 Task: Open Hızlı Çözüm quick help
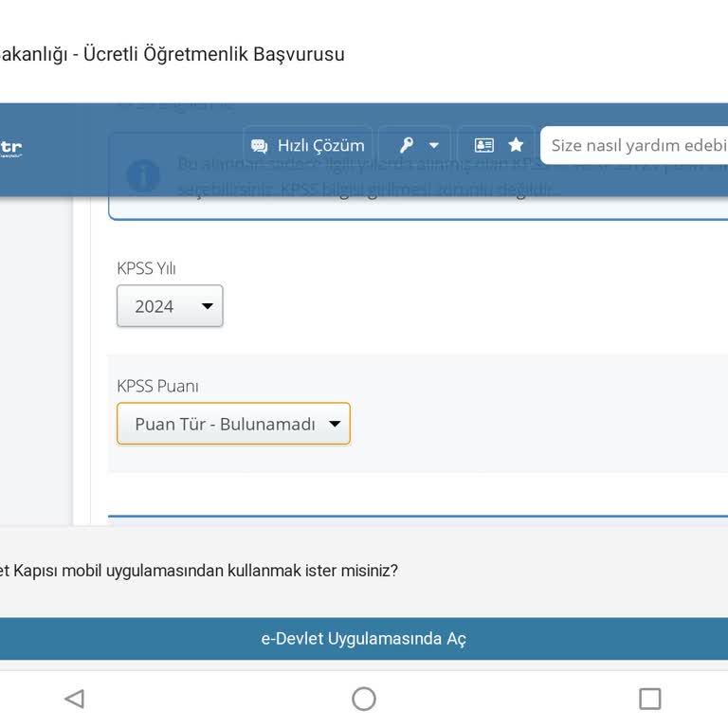pyautogui.click(x=307, y=145)
